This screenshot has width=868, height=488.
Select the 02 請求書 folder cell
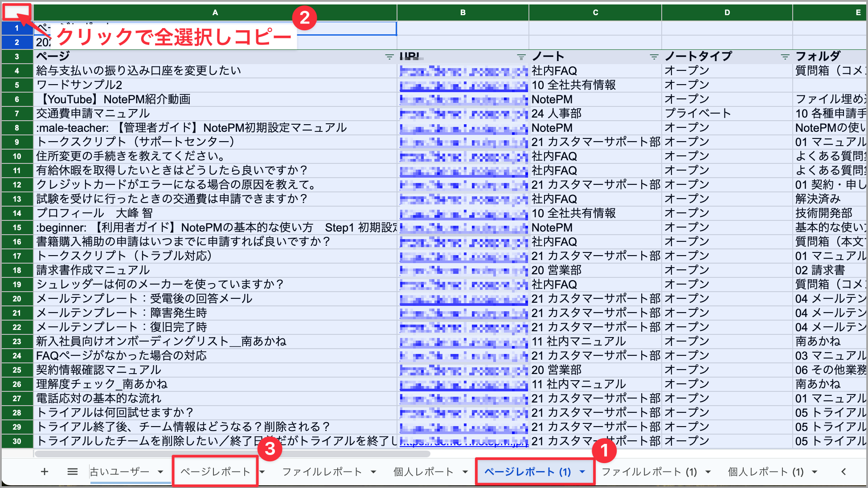point(830,270)
